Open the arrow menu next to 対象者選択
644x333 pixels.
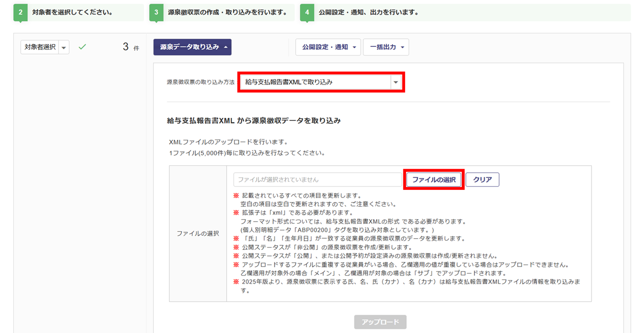pyautogui.click(x=64, y=47)
